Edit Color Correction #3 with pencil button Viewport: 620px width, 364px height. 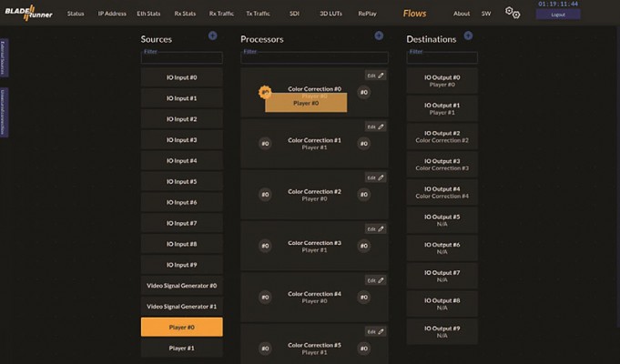coord(375,229)
